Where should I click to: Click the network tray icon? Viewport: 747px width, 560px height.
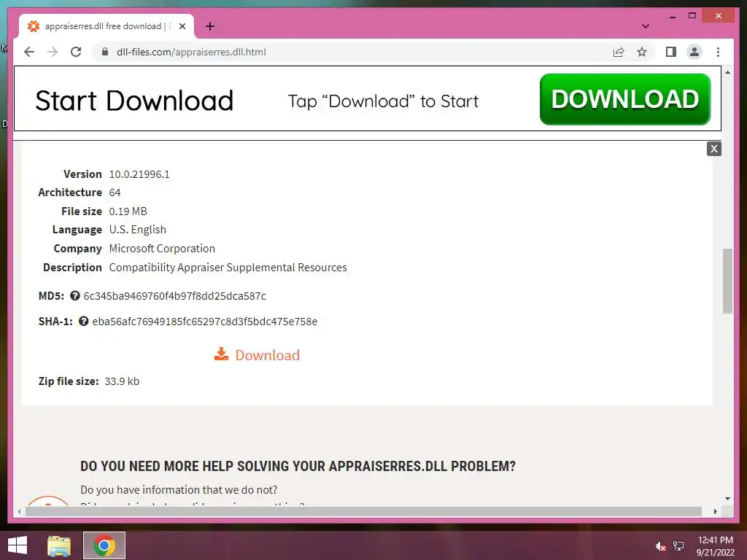678,546
